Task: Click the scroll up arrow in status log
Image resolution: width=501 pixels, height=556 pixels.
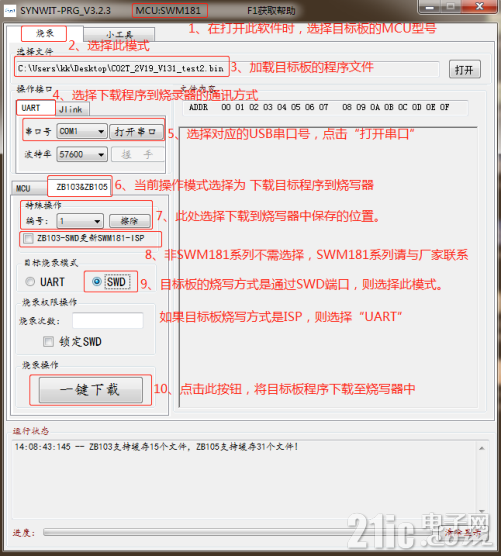Action: click(481, 449)
